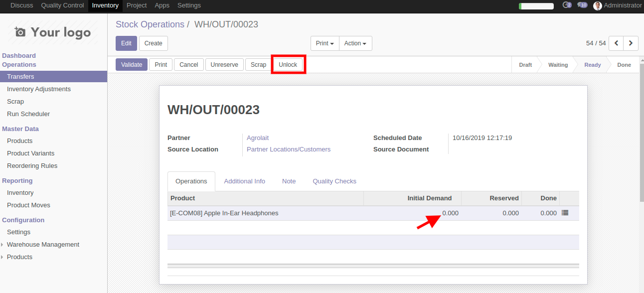Image resolution: width=644 pixels, height=293 pixels.
Task: Open the Agrolait partner link
Action: tap(258, 138)
